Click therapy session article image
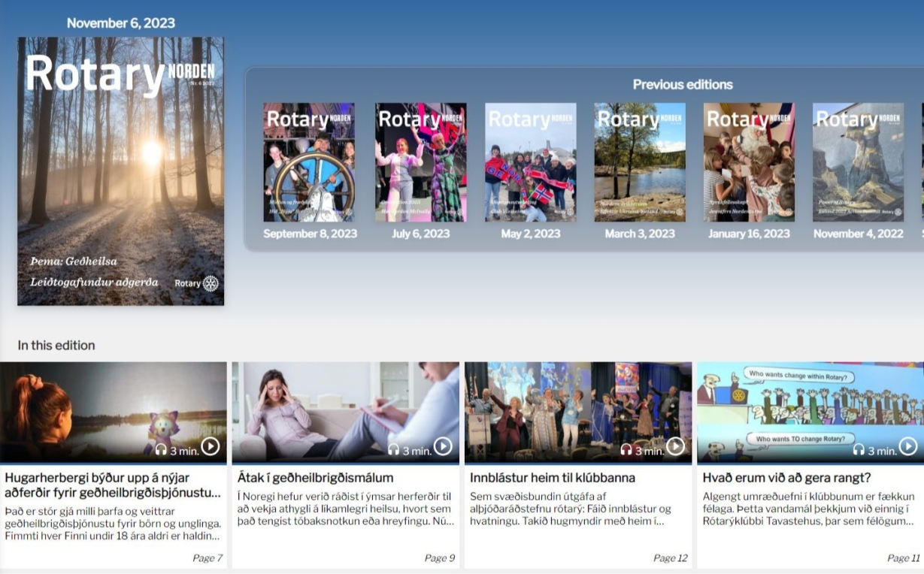Viewport: 924px width, 574px height. pos(346,412)
